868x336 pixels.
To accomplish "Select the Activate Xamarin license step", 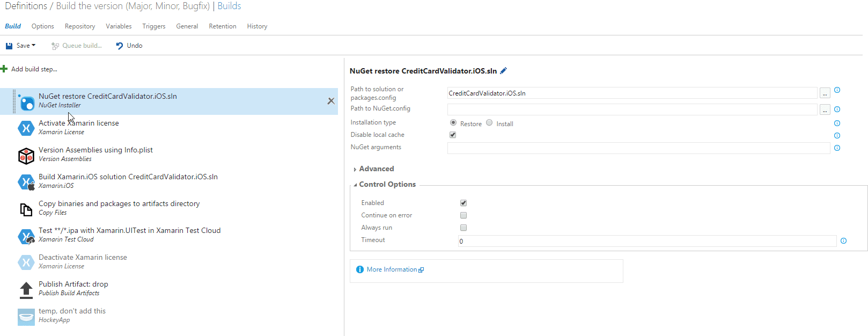I will [x=169, y=128].
